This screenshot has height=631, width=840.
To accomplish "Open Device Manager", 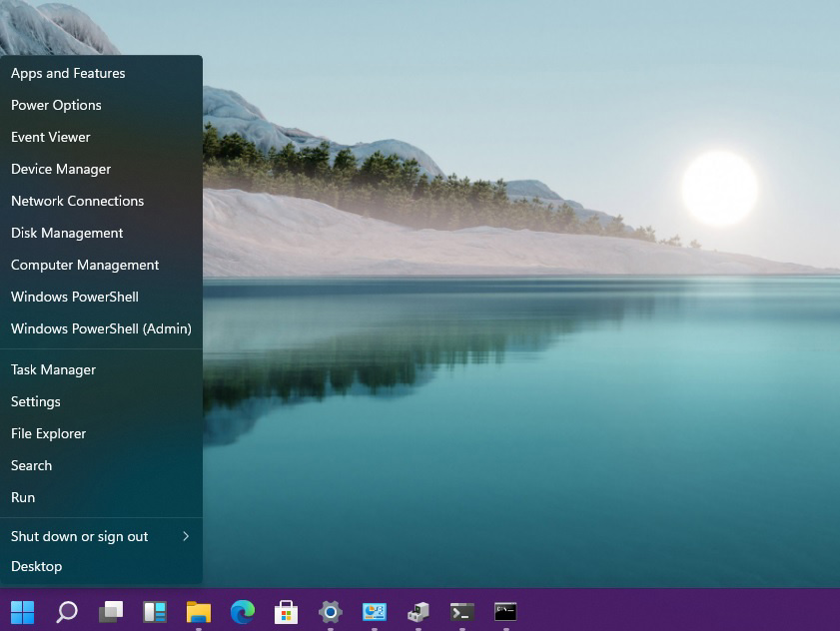I will pos(61,169).
